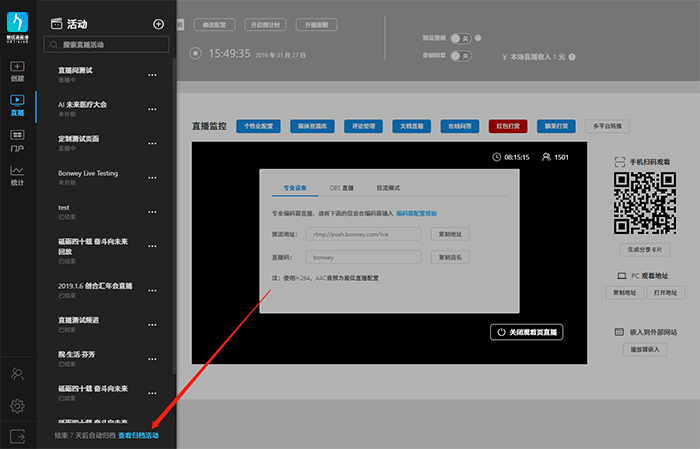Toggle the 录制回看 switch
Image resolution: width=700 pixels, height=449 pixels.
pyautogui.click(x=459, y=55)
